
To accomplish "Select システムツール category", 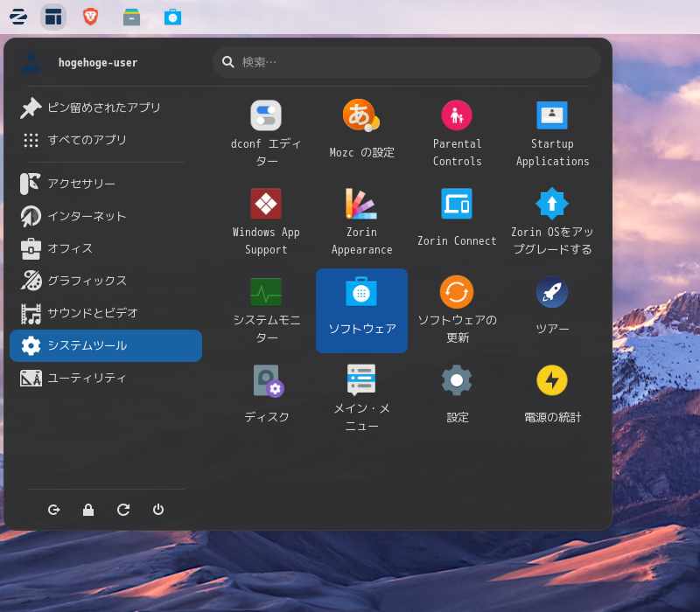I will click(106, 345).
